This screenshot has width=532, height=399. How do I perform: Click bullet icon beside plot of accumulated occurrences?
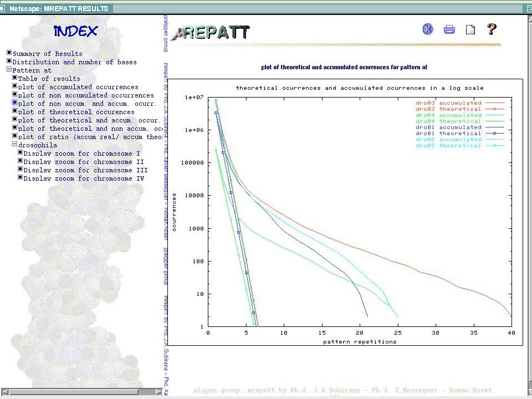point(14,86)
